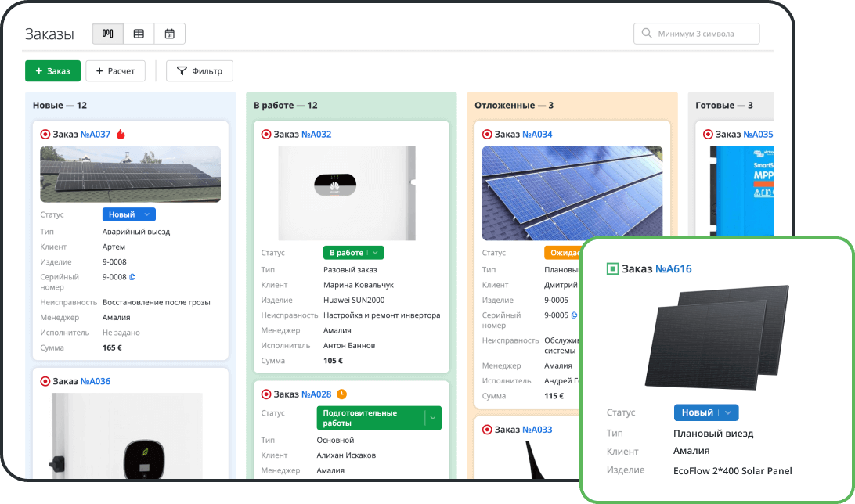This screenshot has width=855, height=504.
Task: Switch to table view icon
Action: click(x=139, y=34)
